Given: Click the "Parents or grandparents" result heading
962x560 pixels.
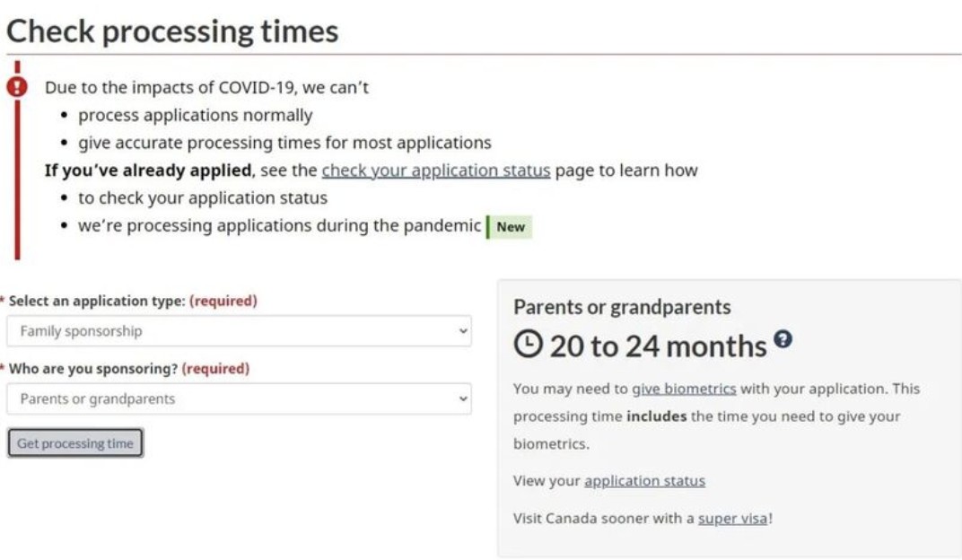Looking at the screenshot, I should tap(622, 307).
